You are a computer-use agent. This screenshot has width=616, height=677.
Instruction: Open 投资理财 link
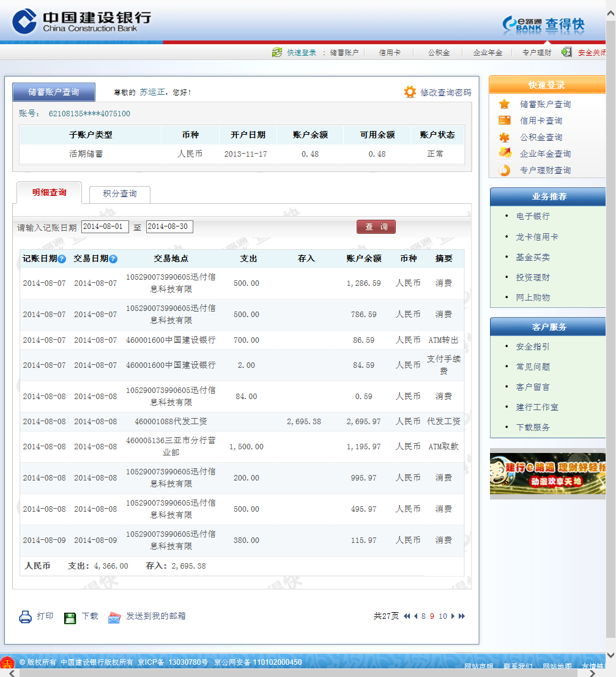(533, 278)
